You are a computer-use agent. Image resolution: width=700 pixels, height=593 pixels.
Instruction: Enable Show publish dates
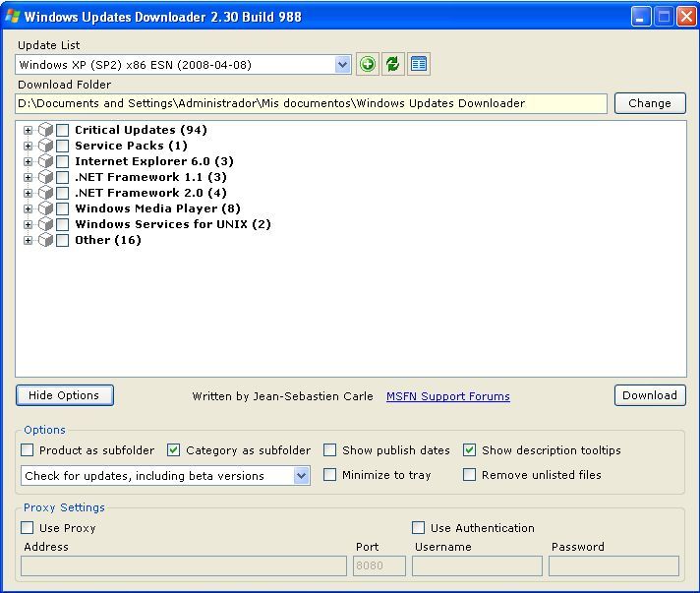[330, 450]
